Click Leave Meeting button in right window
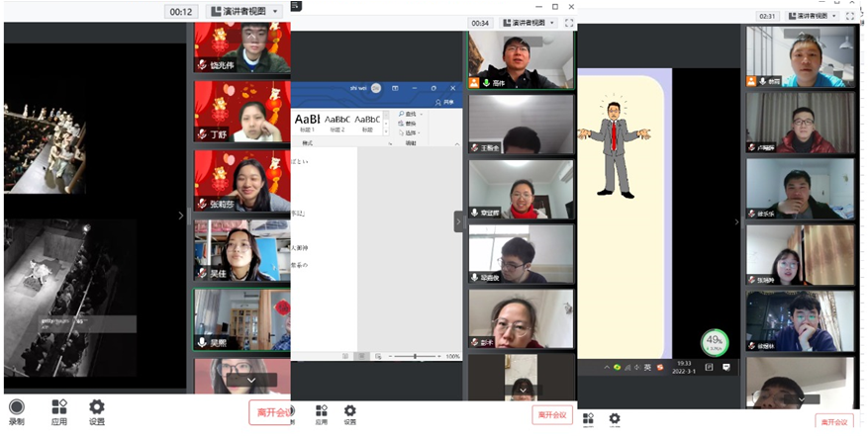Screen dimensions: 868x437 click(x=833, y=422)
